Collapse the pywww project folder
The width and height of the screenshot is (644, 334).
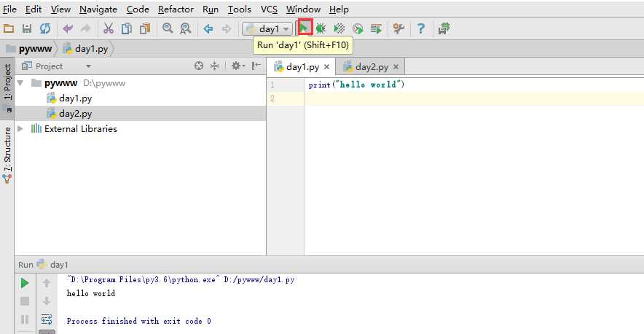(x=20, y=83)
